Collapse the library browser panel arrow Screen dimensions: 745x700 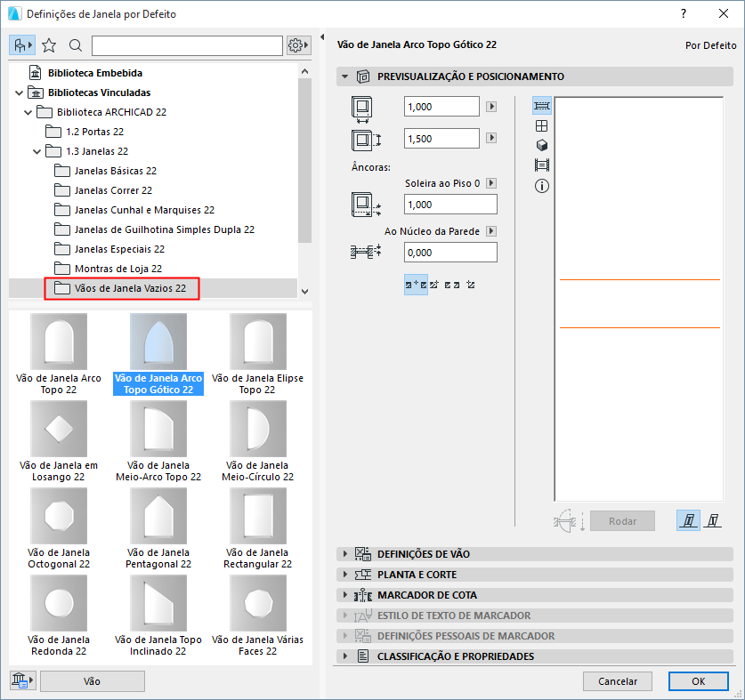pyautogui.click(x=322, y=36)
